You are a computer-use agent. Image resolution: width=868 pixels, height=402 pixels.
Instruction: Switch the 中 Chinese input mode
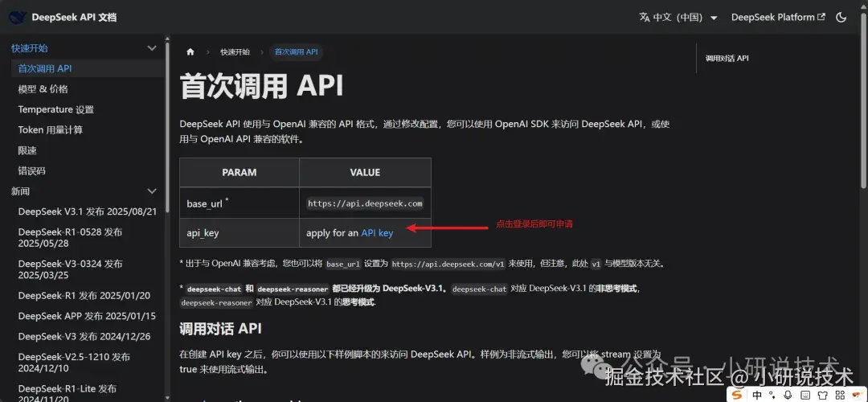tap(757, 396)
